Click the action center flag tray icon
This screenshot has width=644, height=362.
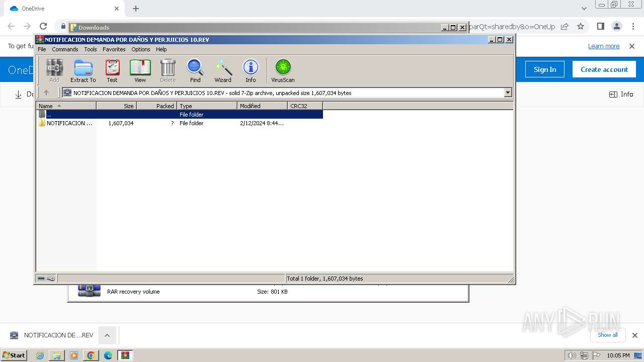pos(596,355)
